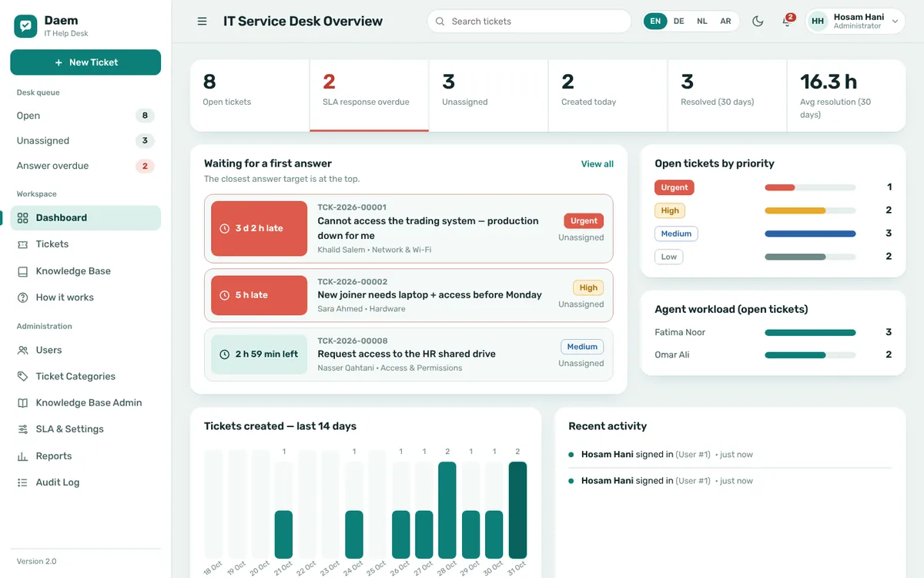
Task: Open ticket TCK-2026-00008 HR shared drive
Action: click(x=409, y=355)
